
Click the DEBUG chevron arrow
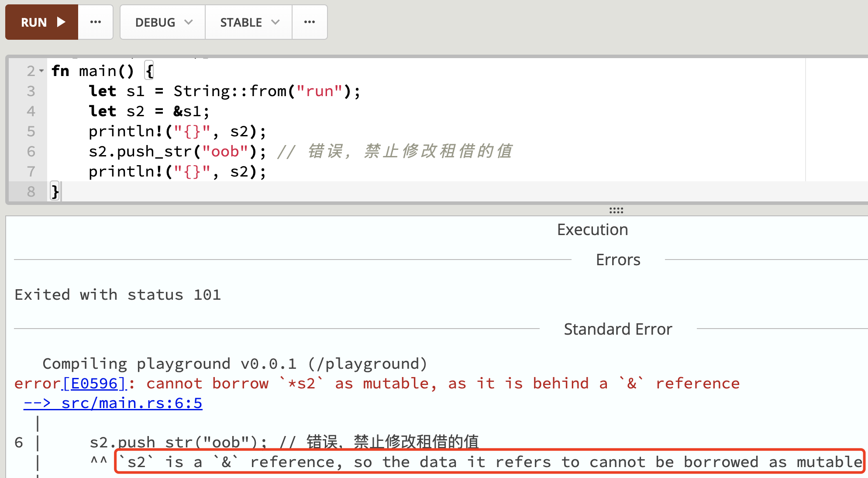[189, 22]
